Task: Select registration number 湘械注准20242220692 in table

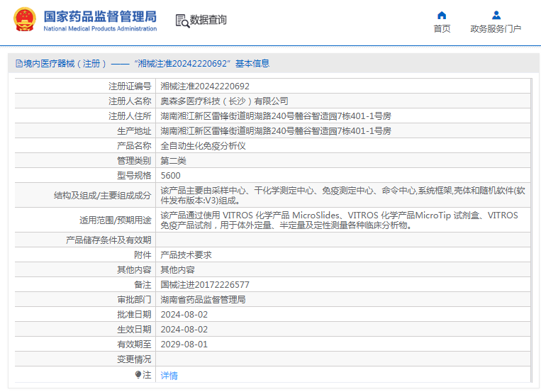Action: (x=205, y=86)
